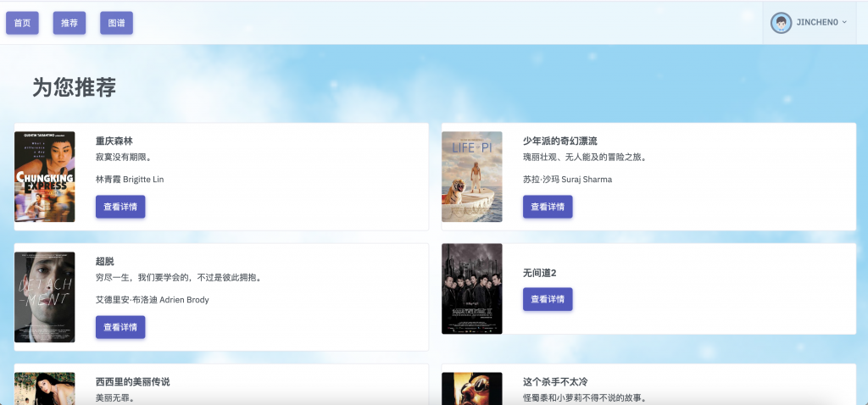Click the movie title 少年派的奇幻漂流

coord(560,141)
